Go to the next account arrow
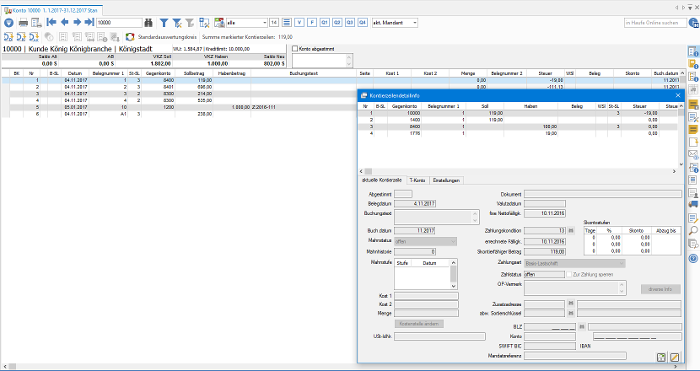Viewport: 700px width, 371px height. 77,22
